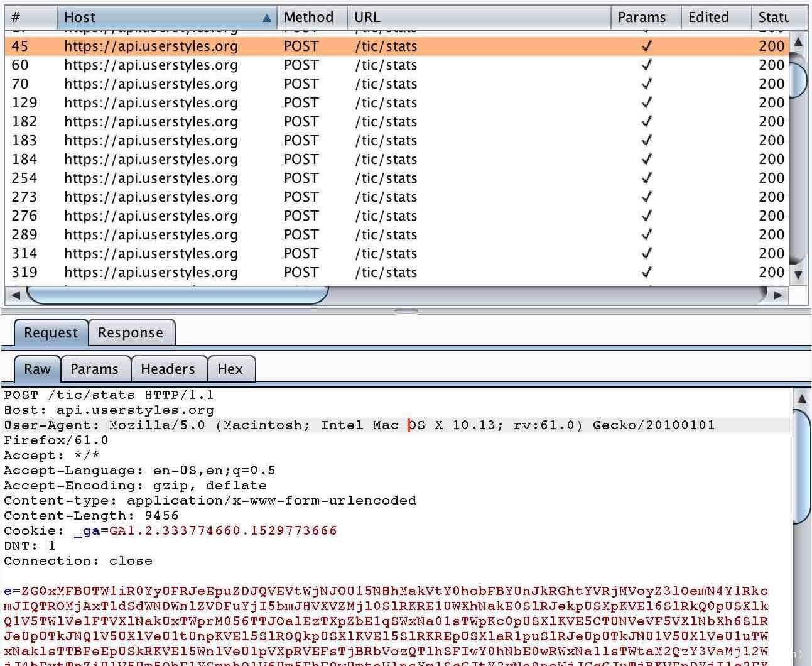Sort the table by Method column
The height and width of the screenshot is (666, 812).
pyautogui.click(x=308, y=18)
